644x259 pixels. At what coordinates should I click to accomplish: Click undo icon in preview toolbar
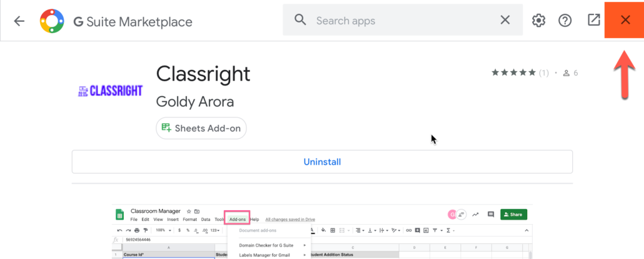pyautogui.click(x=119, y=230)
